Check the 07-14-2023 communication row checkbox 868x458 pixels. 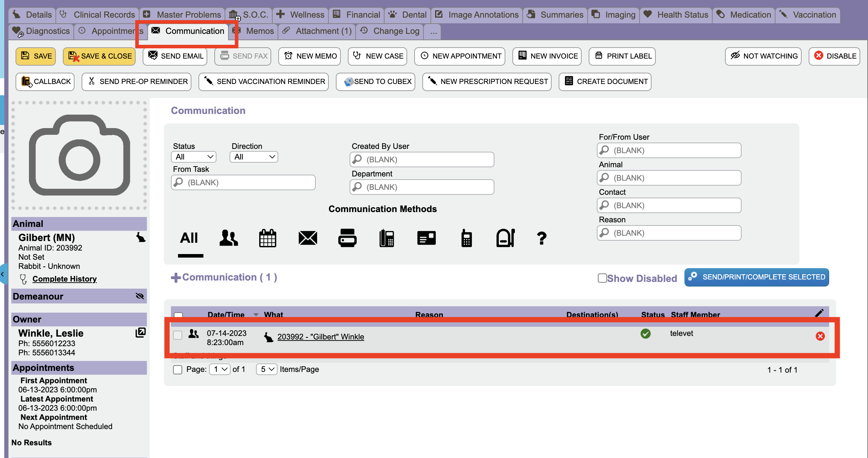click(178, 335)
